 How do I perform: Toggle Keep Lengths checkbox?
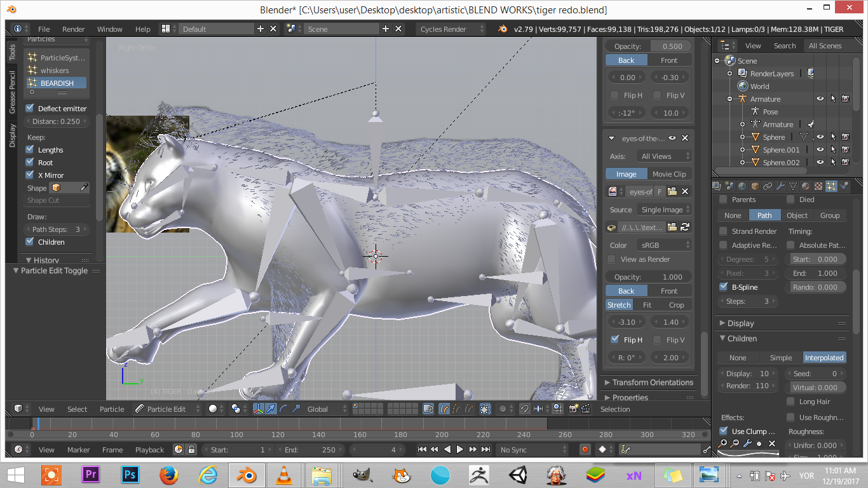point(29,149)
